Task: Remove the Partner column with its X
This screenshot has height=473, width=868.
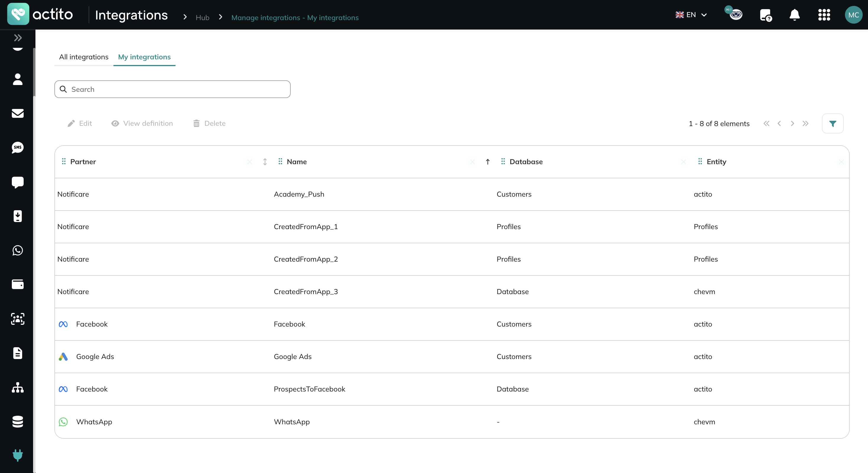Action: (x=249, y=162)
